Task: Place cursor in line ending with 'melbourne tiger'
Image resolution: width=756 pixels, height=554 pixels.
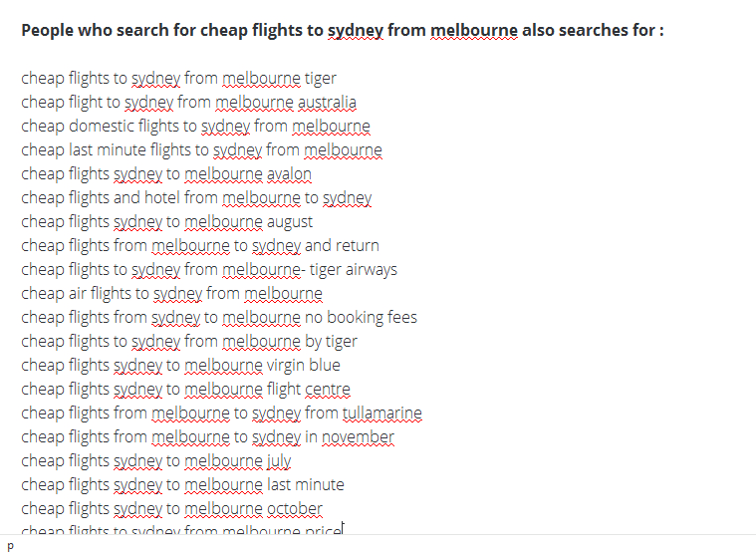Action: tap(179, 78)
